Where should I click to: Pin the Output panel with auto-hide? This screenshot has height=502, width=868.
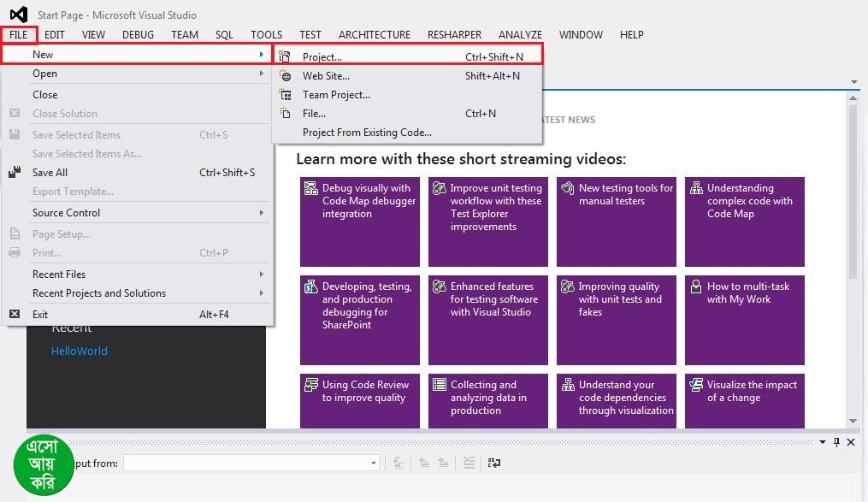(836, 442)
